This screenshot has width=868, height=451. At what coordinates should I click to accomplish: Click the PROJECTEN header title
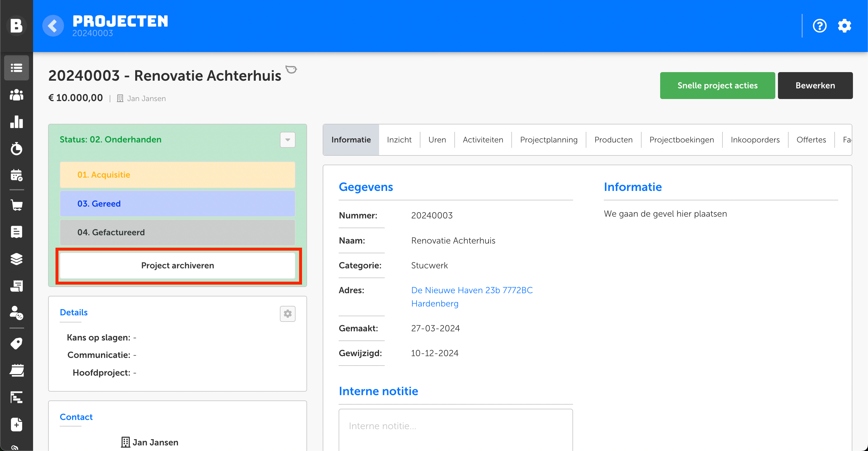(120, 21)
